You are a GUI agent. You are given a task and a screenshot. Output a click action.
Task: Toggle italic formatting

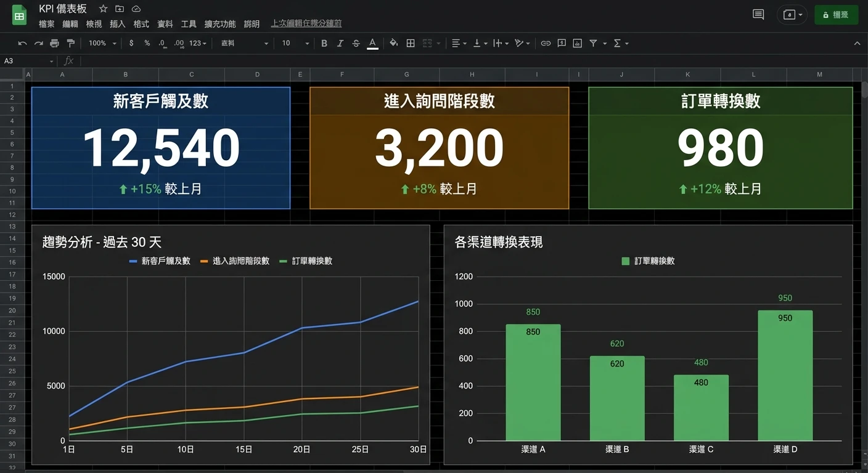(340, 43)
